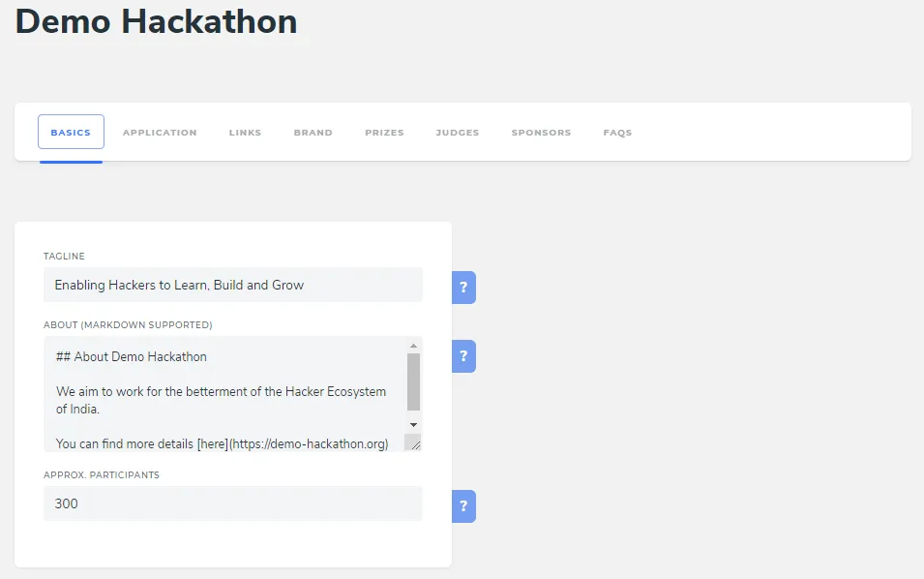Click the 'You can find more details' line

(223, 444)
